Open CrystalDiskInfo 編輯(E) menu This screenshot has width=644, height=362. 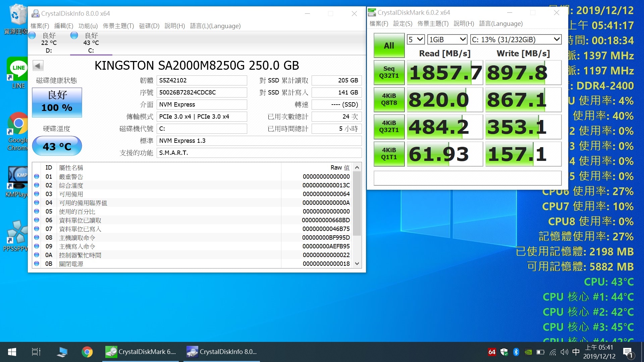tap(64, 26)
